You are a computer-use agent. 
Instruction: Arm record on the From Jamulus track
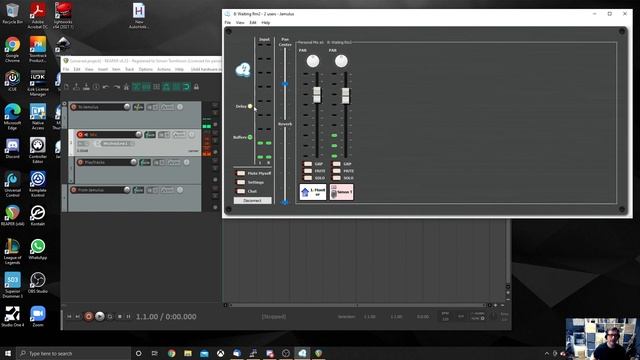[74, 190]
